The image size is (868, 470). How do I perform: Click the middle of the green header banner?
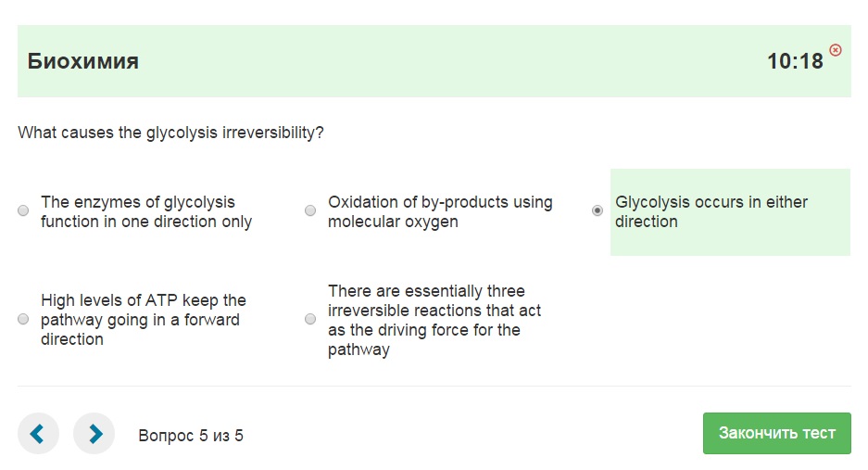pos(434,62)
